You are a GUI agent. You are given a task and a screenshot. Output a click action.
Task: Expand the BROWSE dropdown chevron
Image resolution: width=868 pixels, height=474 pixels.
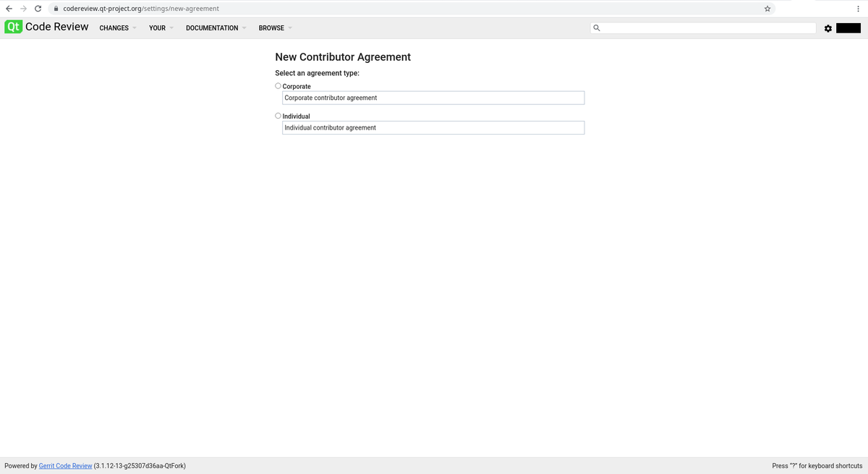(291, 28)
